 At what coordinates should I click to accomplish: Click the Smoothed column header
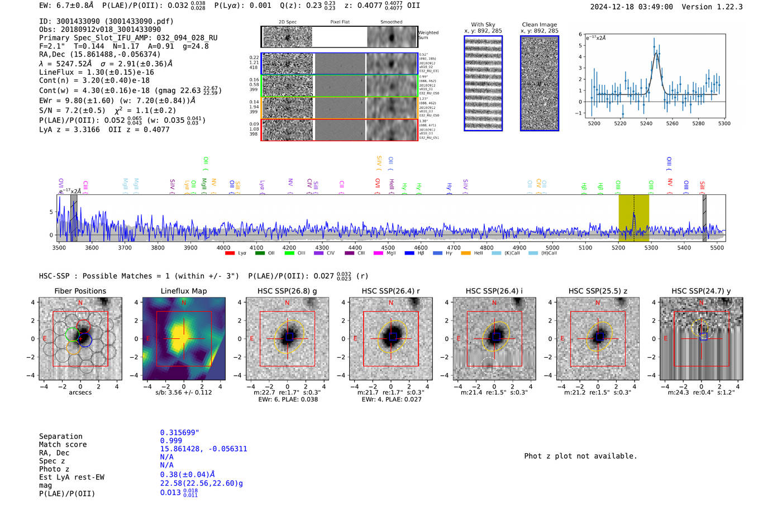pyautogui.click(x=391, y=22)
